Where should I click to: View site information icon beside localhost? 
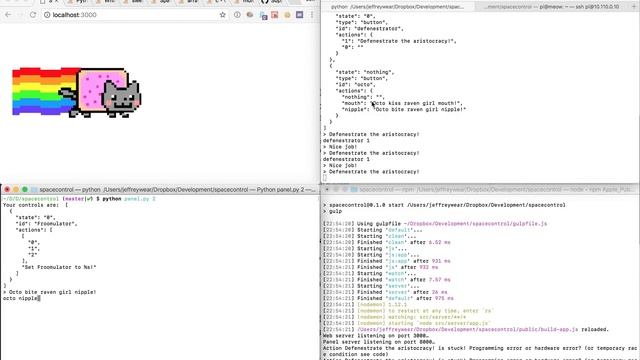[47, 15]
